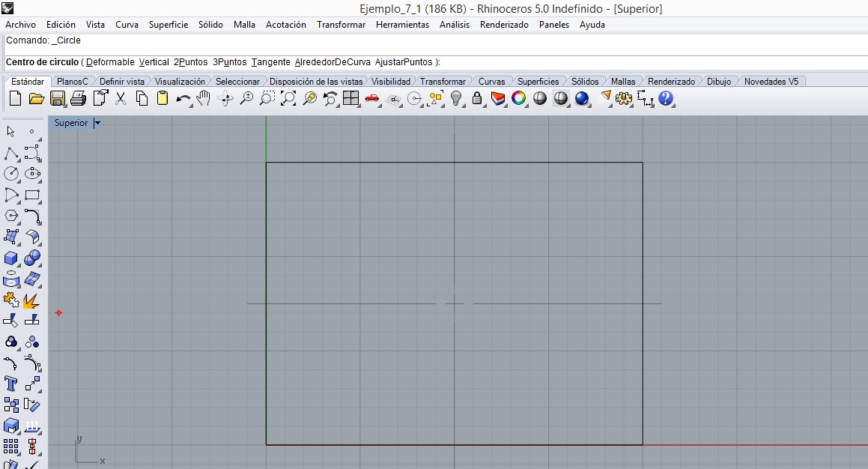The height and width of the screenshot is (469, 868).
Task: Choose the 2Puntos command option
Action: (x=190, y=62)
